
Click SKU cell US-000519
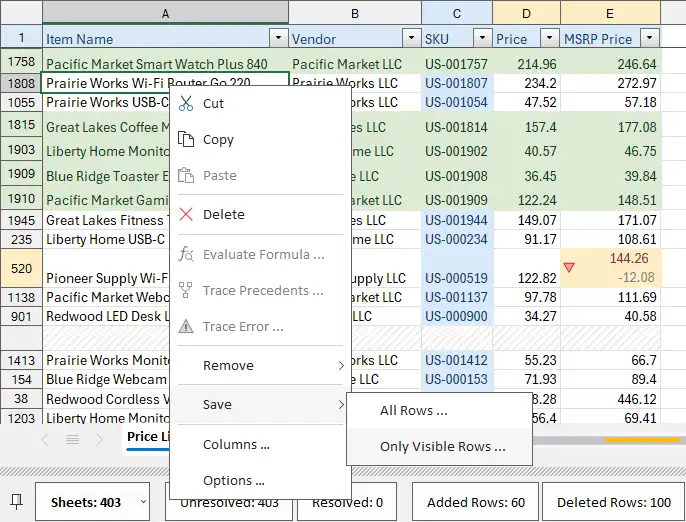point(457,268)
